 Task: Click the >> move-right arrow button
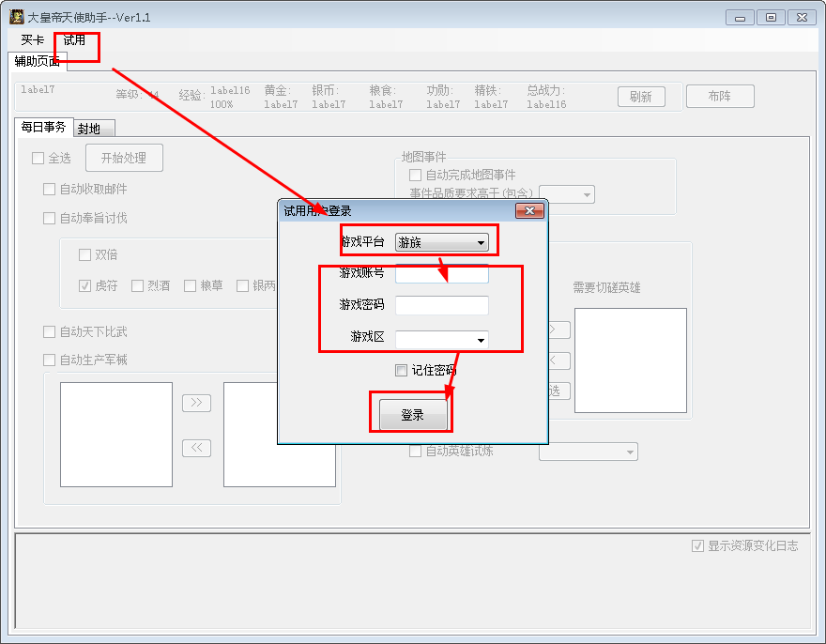tap(196, 403)
